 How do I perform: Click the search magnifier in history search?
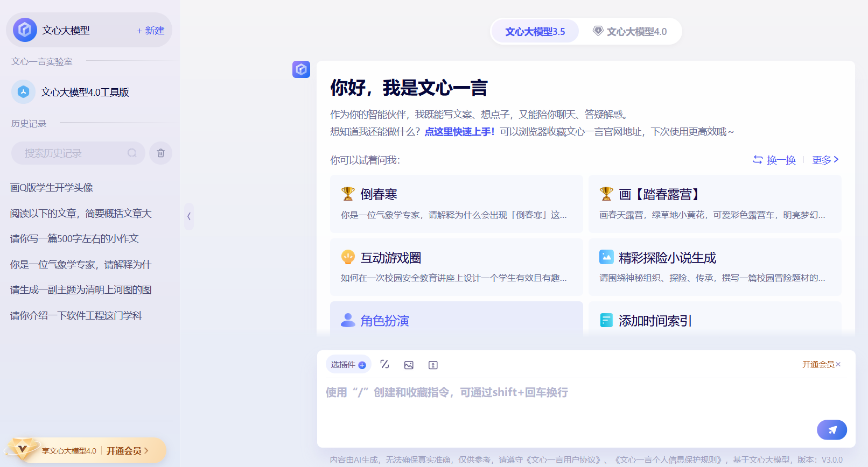[132, 153]
